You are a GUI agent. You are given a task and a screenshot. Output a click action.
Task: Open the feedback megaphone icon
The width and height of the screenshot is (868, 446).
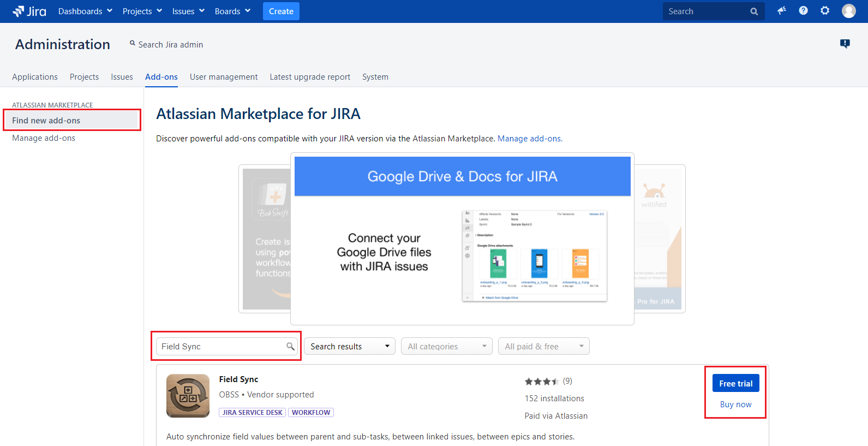click(782, 11)
